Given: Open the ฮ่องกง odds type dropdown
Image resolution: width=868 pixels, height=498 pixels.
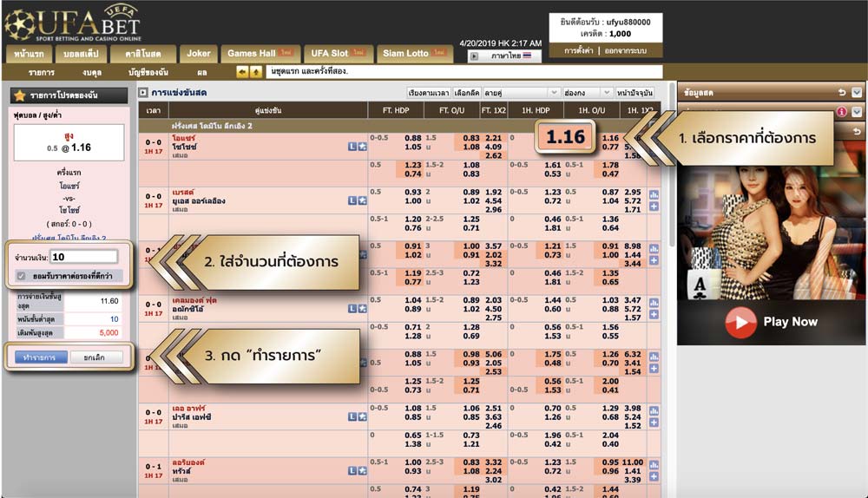Looking at the screenshot, I should tap(586, 93).
